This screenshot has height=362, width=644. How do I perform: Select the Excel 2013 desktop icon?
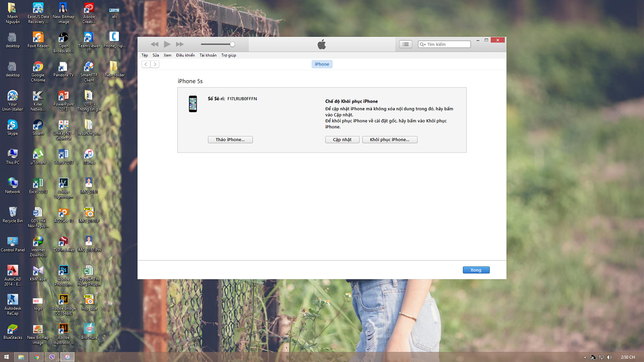(38, 186)
